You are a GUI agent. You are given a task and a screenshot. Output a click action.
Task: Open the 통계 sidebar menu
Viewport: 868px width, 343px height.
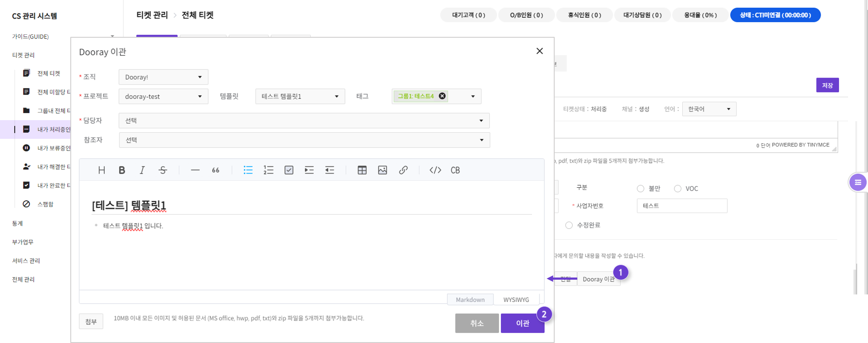[x=17, y=223]
